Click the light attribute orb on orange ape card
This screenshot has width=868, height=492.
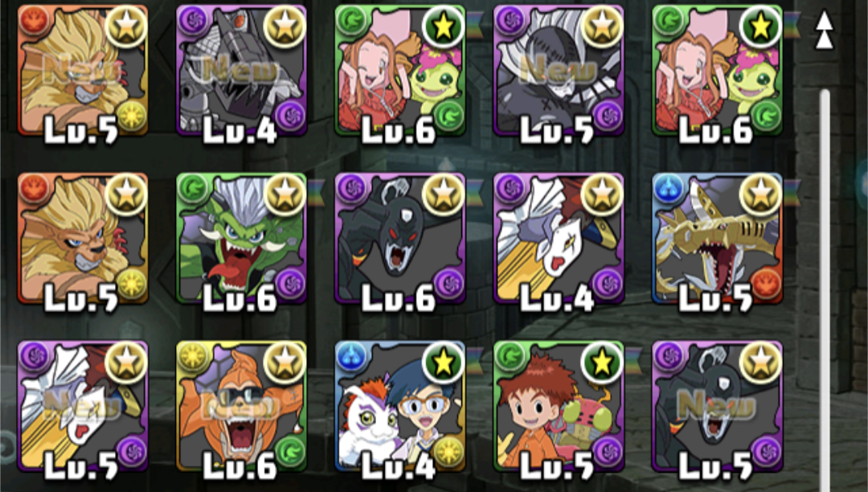coord(192,356)
